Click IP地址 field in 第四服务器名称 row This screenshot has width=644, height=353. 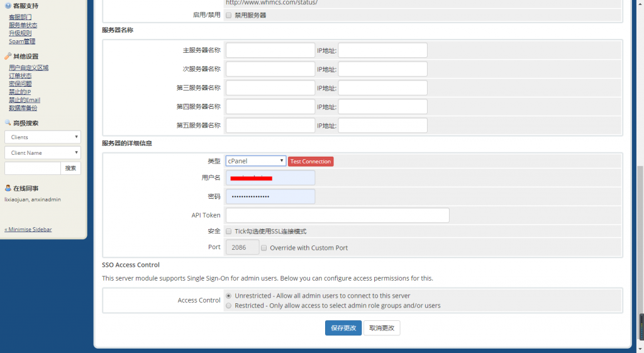point(382,106)
